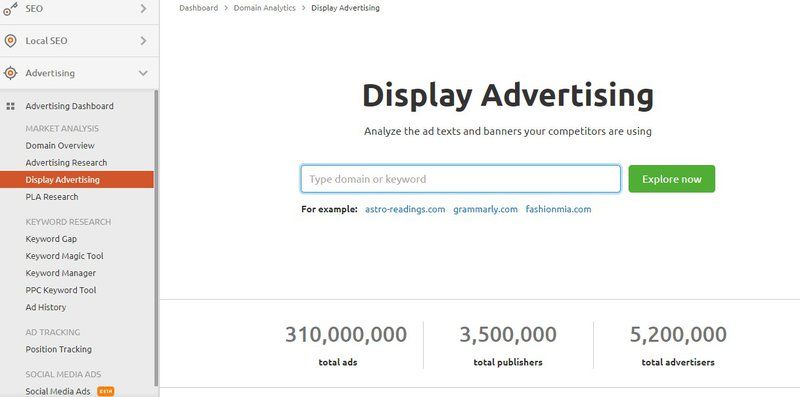800x397 pixels.
Task: Click the grammarly.com example link
Action: click(x=485, y=209)
